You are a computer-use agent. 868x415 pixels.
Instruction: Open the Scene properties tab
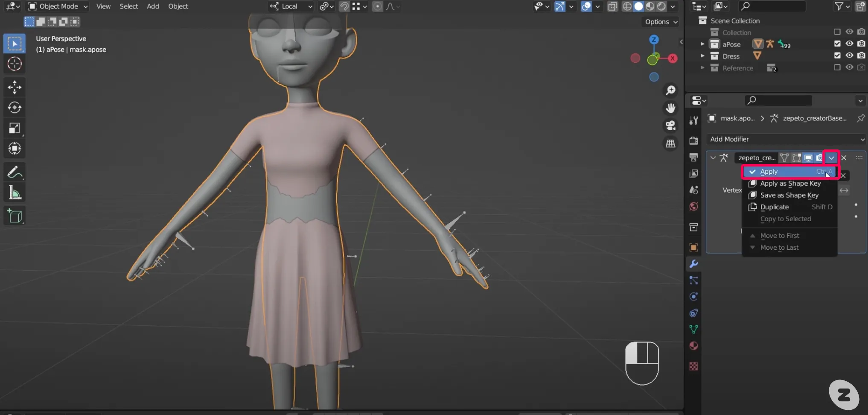click(x=694, y=190)
